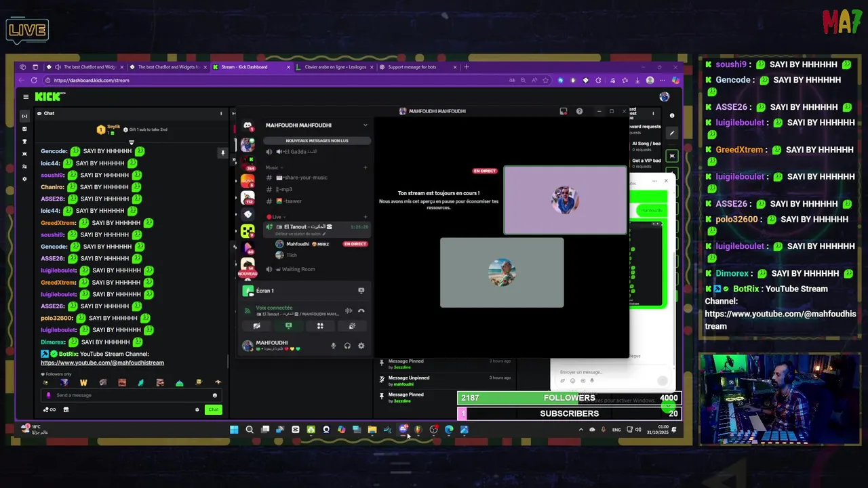Switch to first The best ChatBot tab
Image resolution: width=868 pixels, height=488 pixels.
85,67
